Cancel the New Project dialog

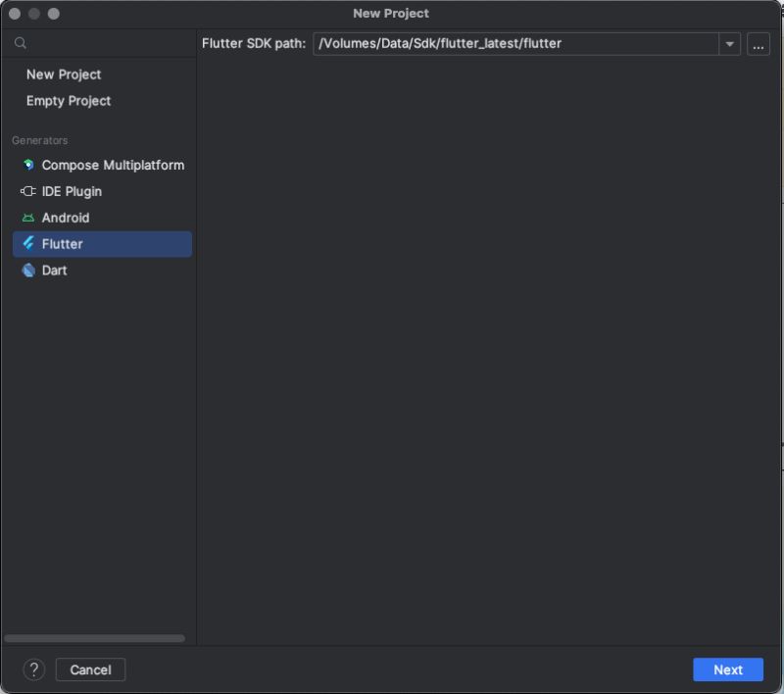[x=90, y=669]
